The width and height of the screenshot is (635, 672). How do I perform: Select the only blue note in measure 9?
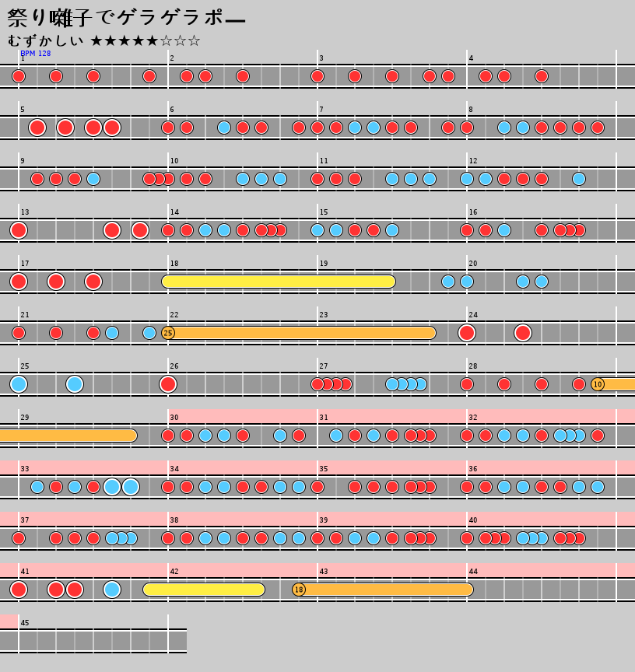(x=93, y=179)
